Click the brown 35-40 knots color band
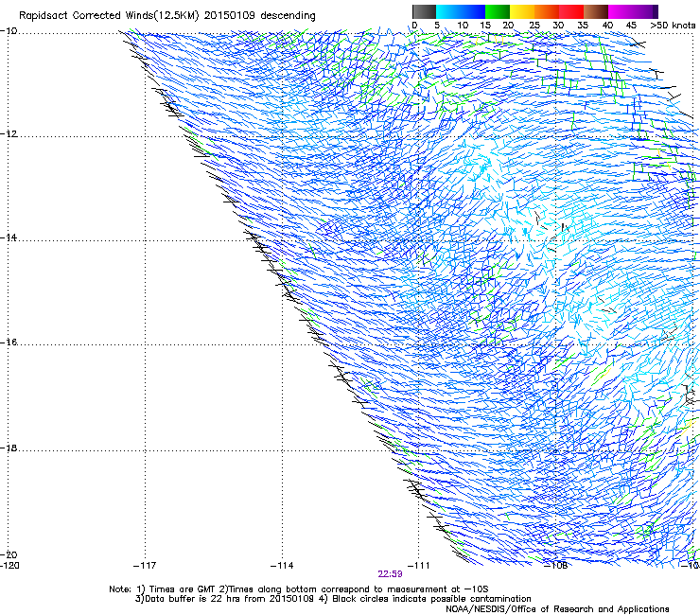This screenshot has height=615, width=700. tap(596, 11)
